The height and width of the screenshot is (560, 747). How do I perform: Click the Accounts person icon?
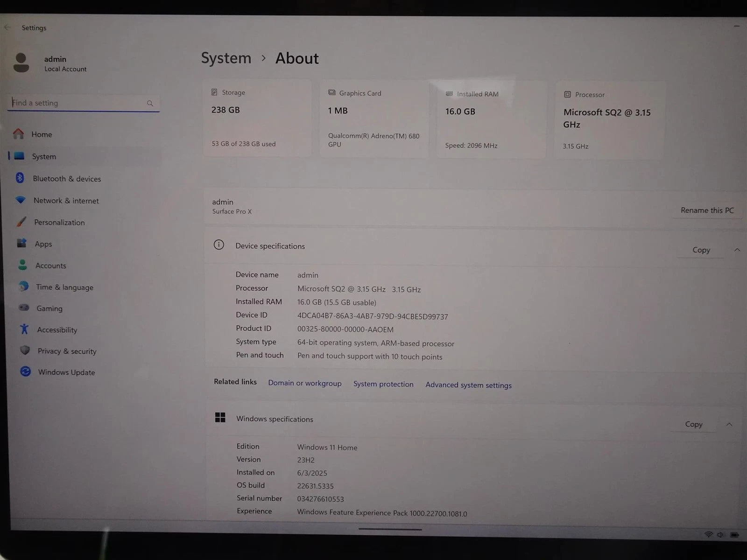(x=22, y=265)
